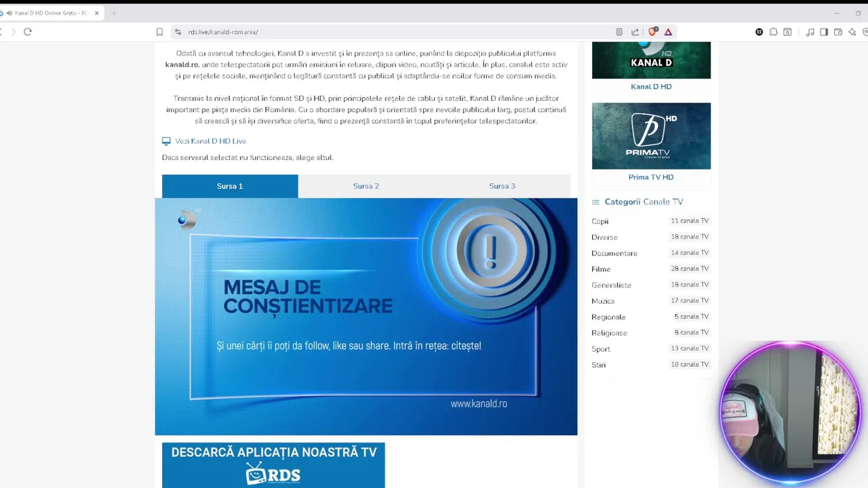Toggle the sidebar panel icon

[824, 32]
